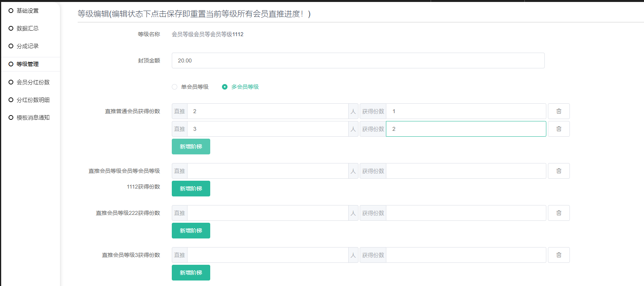644x286 pixels.
Task: Remove the 直推会员等级会员等会员等级1112 tier row
Action: tap(558, 171)
